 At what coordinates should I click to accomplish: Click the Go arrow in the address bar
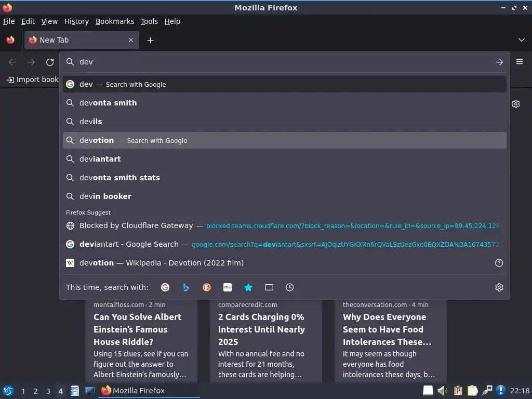tap(499, 62)
